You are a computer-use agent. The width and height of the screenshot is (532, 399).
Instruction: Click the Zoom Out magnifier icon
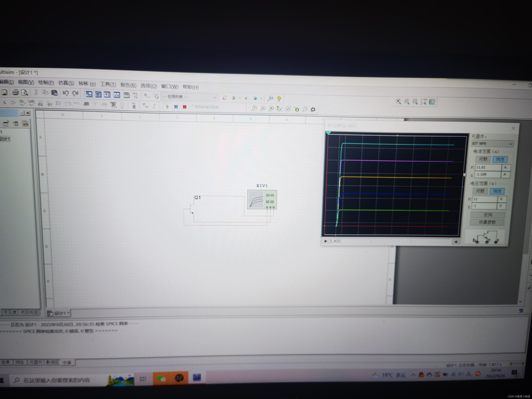pos(407,102)
